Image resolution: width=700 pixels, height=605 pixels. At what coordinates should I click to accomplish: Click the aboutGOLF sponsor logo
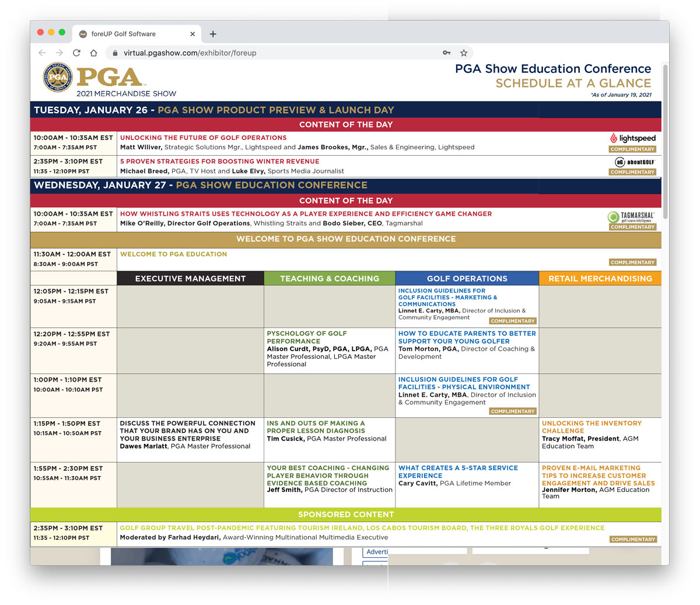point(635,162)
